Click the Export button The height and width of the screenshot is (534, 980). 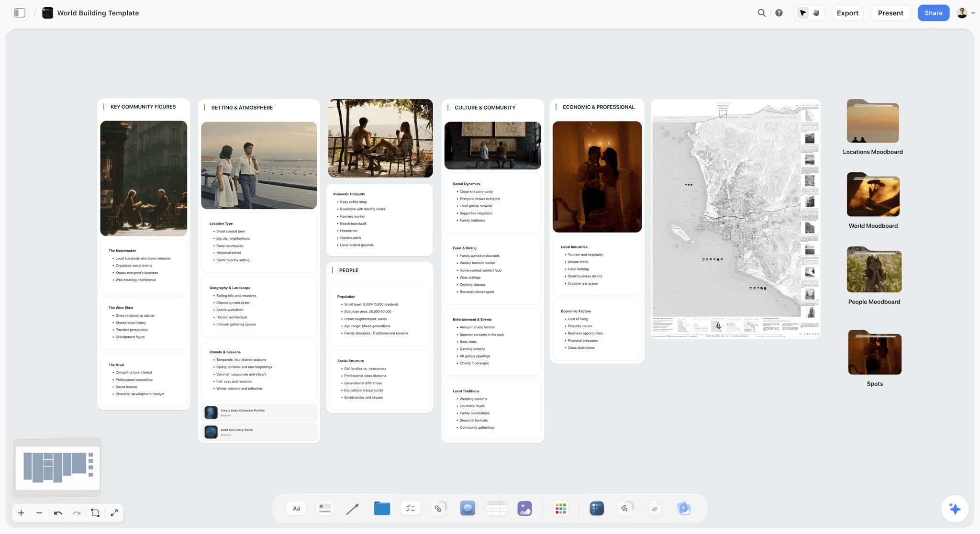coord(847,13)
